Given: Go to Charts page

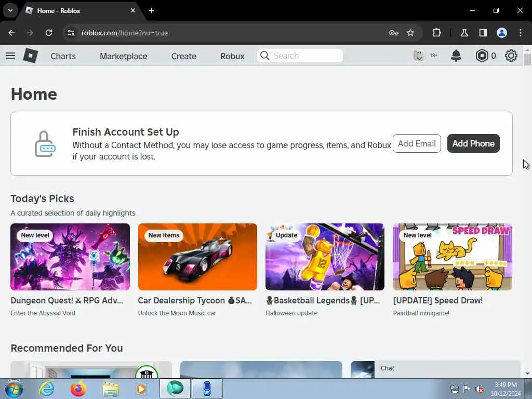Looking at the screenshot, I should tap(63, 56).
